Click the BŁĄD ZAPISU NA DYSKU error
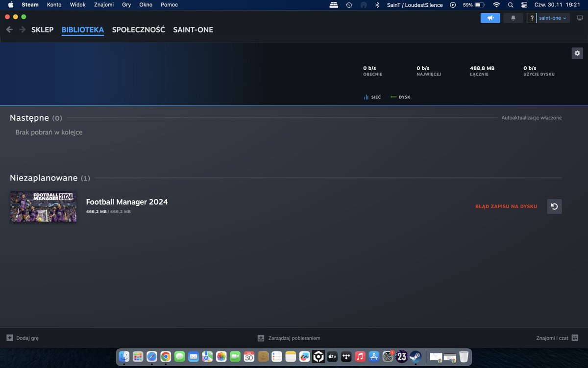This screenshot has height=368, width=588. (x=506, y=207)
